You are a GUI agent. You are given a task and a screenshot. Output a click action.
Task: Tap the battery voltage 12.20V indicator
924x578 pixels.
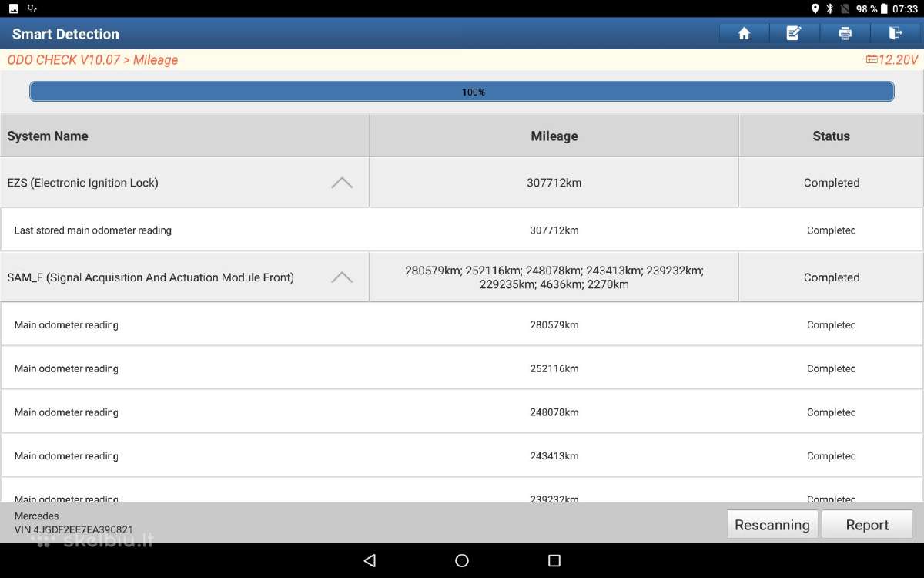(892, 59)
